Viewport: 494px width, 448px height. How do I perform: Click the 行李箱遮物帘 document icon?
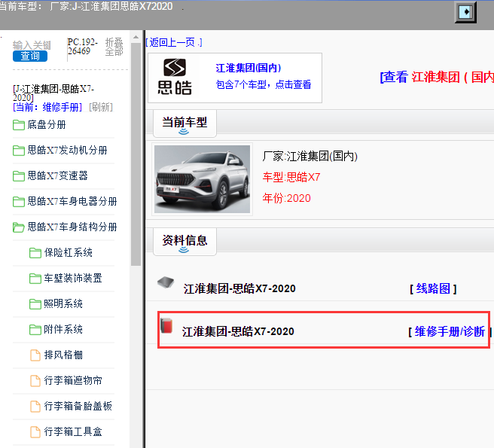pos(35,380)
